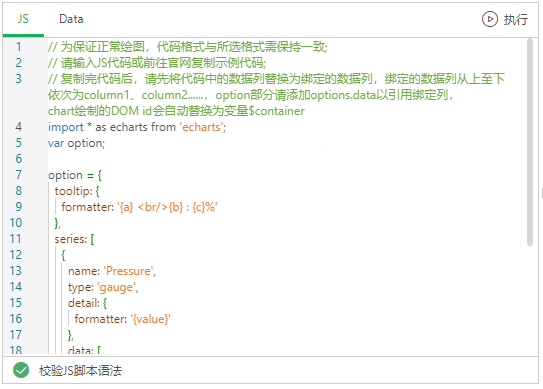Open the Data tab
The width and height of the screenshot is (543, 389).
point(71,19)
